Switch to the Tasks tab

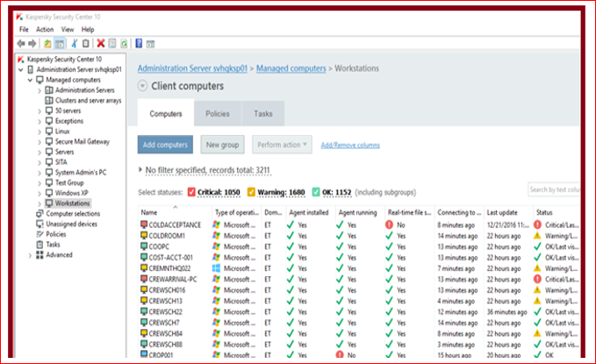[x=263, y=114]
